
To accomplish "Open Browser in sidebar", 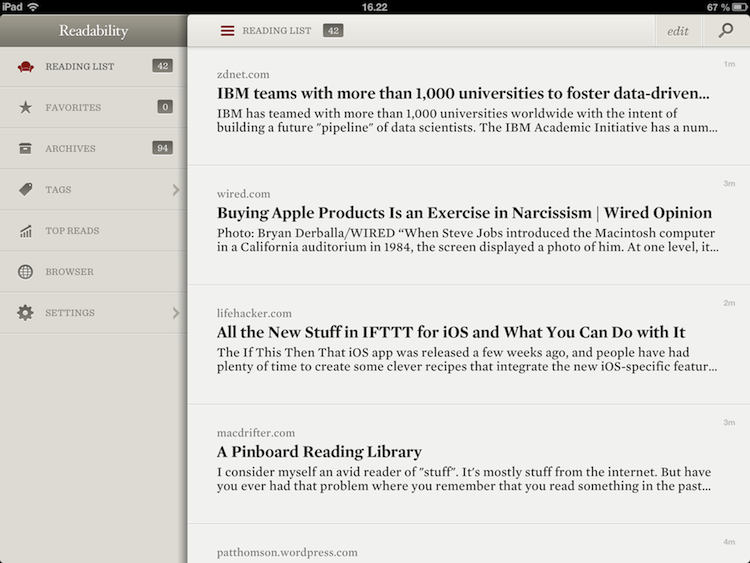I will (x=93, y=272).
